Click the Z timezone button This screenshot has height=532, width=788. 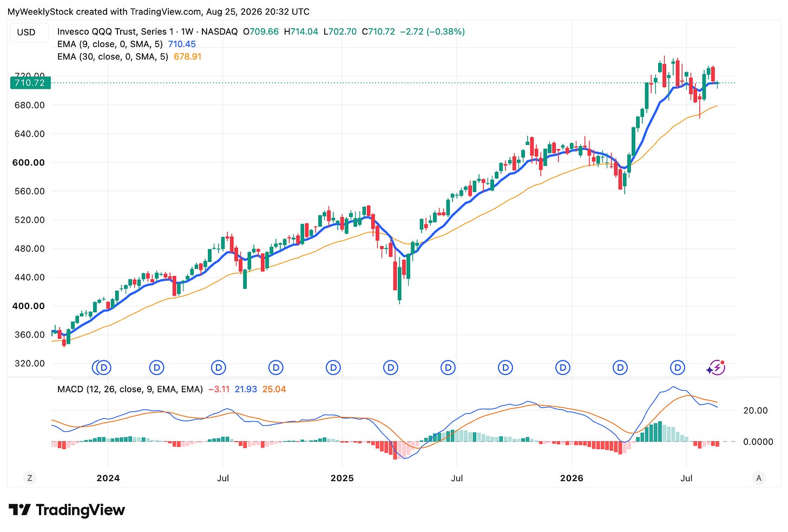(30, 478)
